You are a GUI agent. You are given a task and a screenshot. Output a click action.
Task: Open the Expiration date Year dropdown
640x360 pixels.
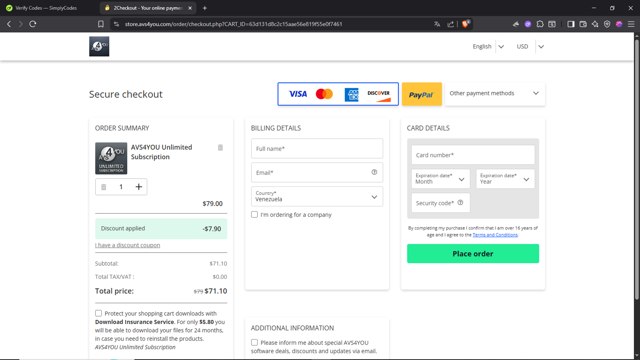(505, 179)
